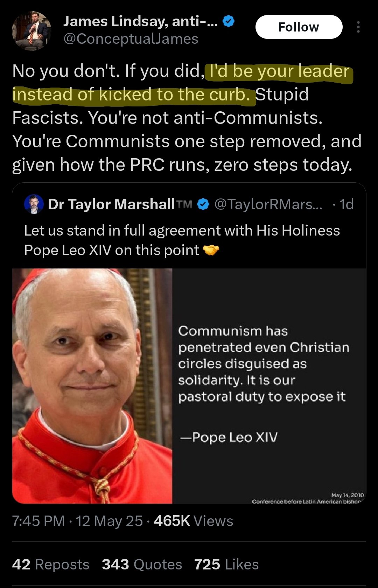Click the Dr Taylor Marshall display name

[x=111, y=204]
